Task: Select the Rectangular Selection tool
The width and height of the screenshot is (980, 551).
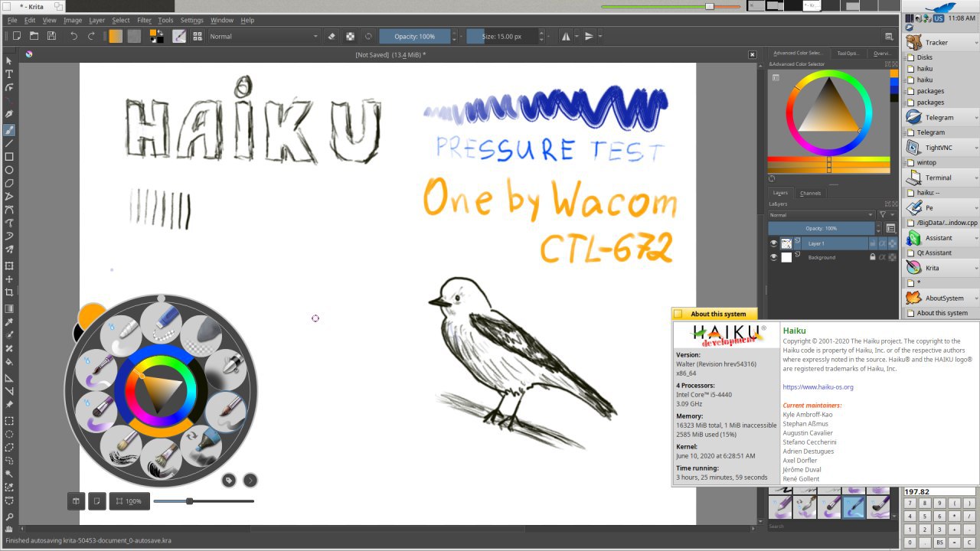Action: coord(9,421)
